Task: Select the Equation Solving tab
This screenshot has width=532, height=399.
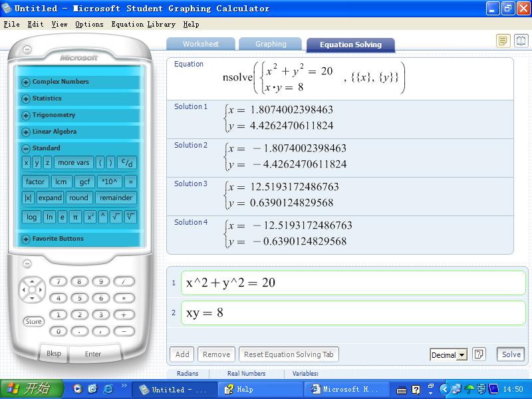Action: click(350, 45)
